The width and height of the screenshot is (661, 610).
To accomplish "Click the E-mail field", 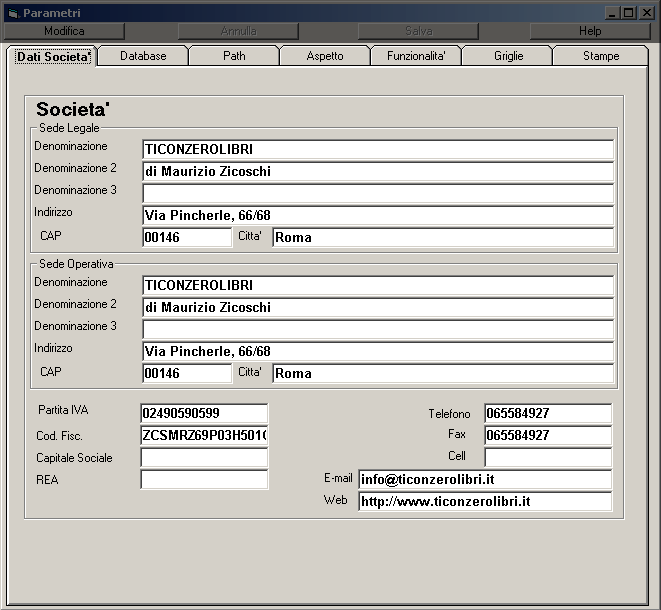I will pos(485,479).
